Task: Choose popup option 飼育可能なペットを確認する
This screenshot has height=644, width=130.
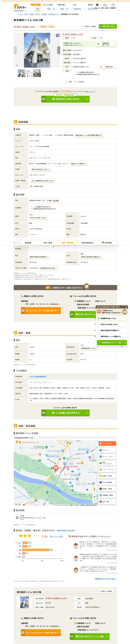Action: (x=112, y=336)
